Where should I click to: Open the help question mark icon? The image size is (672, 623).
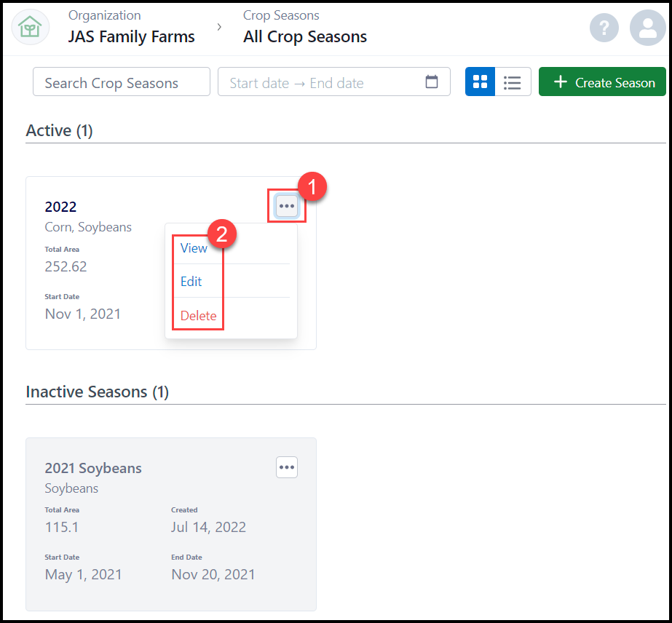coord(604,28)
